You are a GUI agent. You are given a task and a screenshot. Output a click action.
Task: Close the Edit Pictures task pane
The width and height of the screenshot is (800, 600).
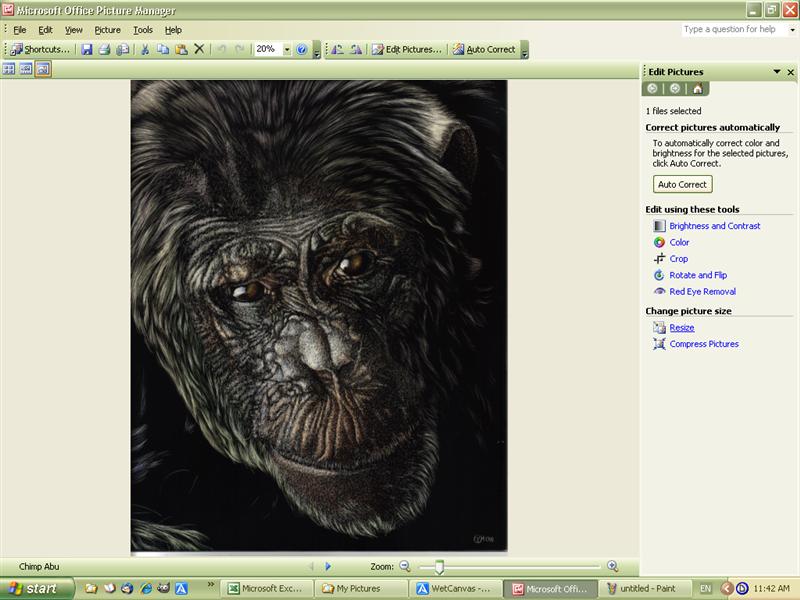tap(790, 72)
